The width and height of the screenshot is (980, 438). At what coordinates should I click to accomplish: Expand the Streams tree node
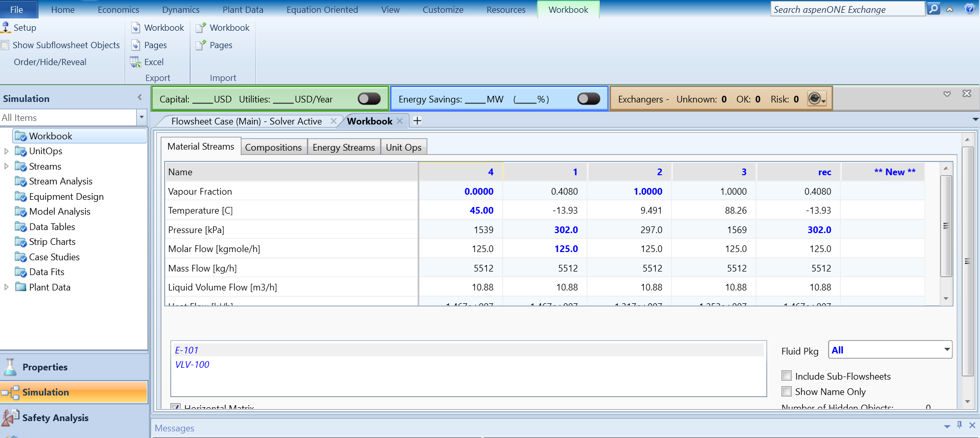point(6,166)
